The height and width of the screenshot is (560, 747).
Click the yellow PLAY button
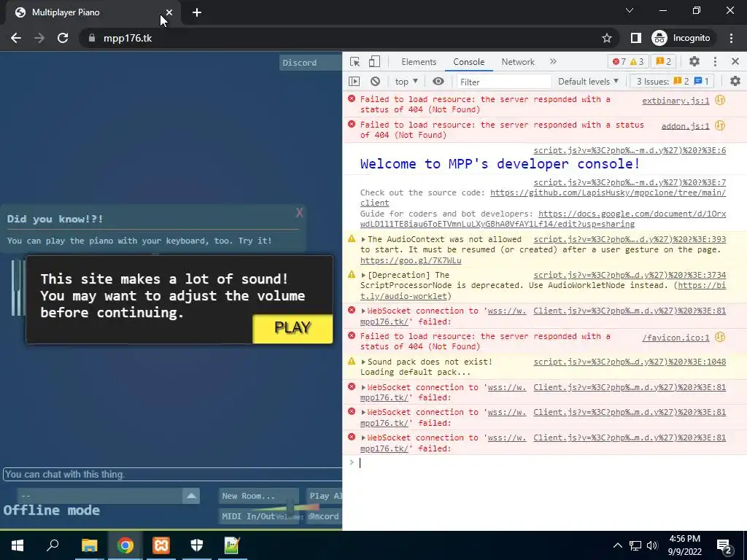click(x=293, y=328)
